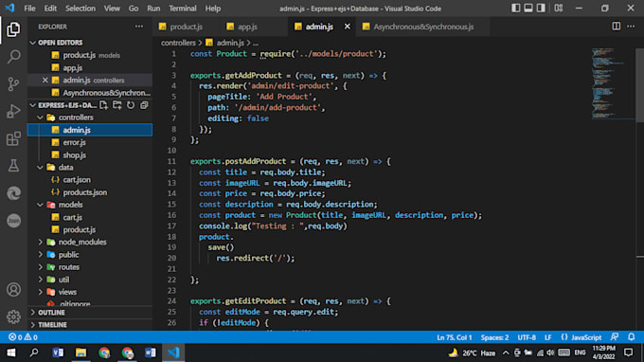Expand the node_modules folder

(40, 242)
